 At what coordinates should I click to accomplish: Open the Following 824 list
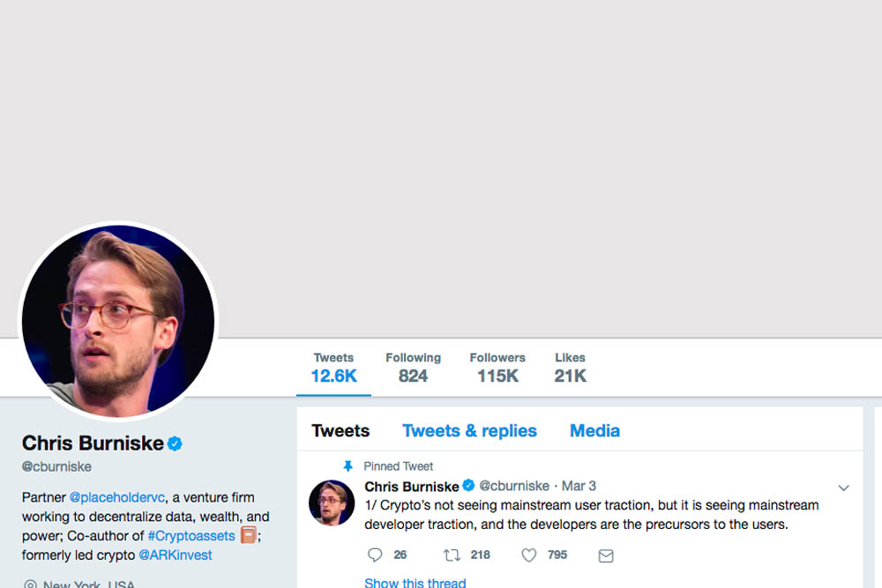pos(413,368)
